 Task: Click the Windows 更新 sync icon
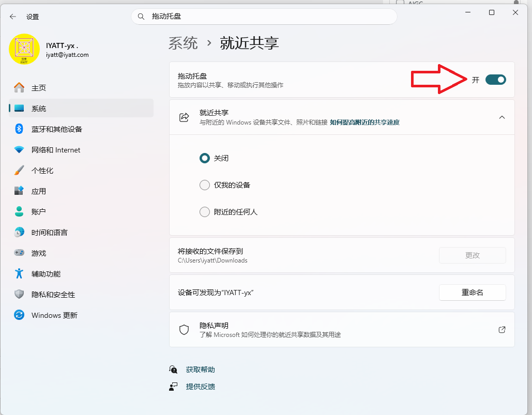tap(19, 315)
